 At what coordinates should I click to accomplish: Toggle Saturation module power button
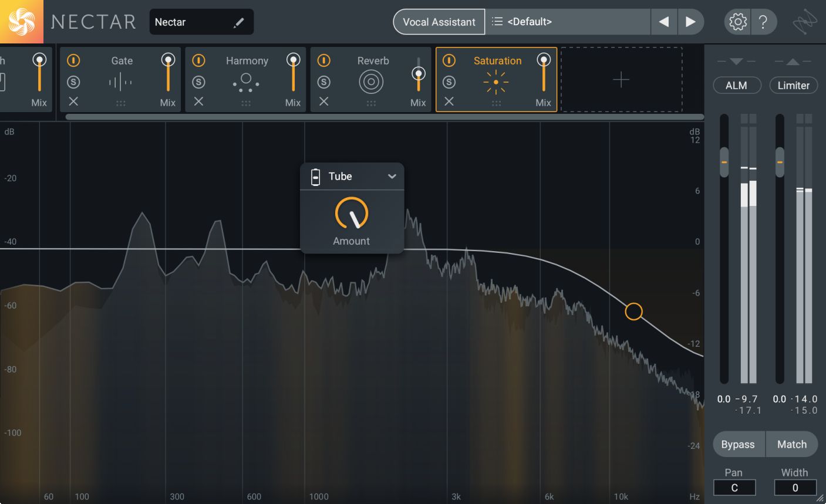click(449, 60)
